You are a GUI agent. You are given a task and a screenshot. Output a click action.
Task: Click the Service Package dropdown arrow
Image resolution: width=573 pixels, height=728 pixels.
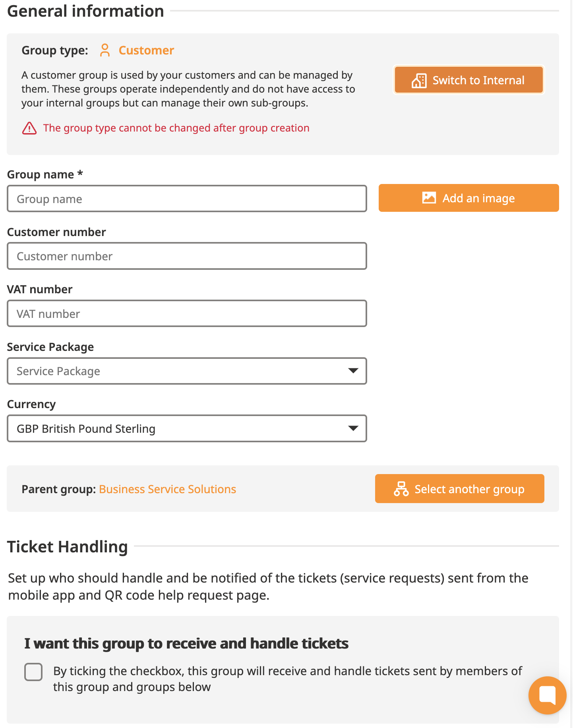tap(353, 371)
